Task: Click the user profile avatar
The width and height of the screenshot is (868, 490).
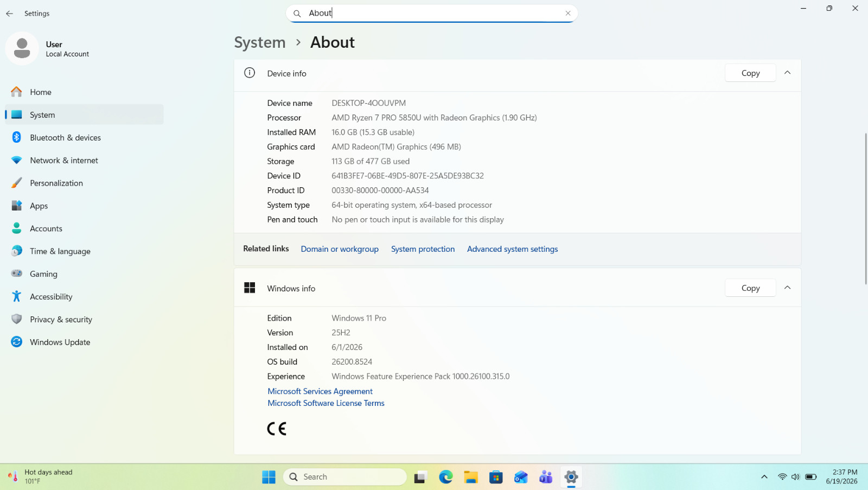Action: coord(22,48)
